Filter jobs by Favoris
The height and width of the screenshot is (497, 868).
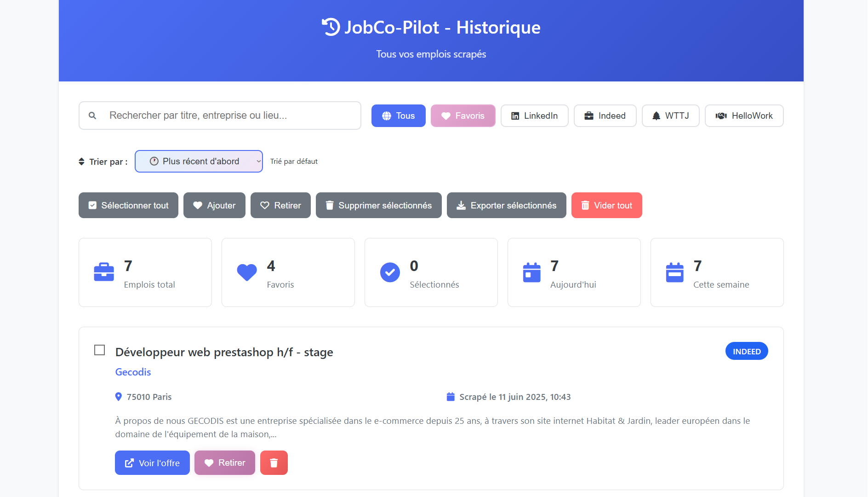[x=463, y=116]
